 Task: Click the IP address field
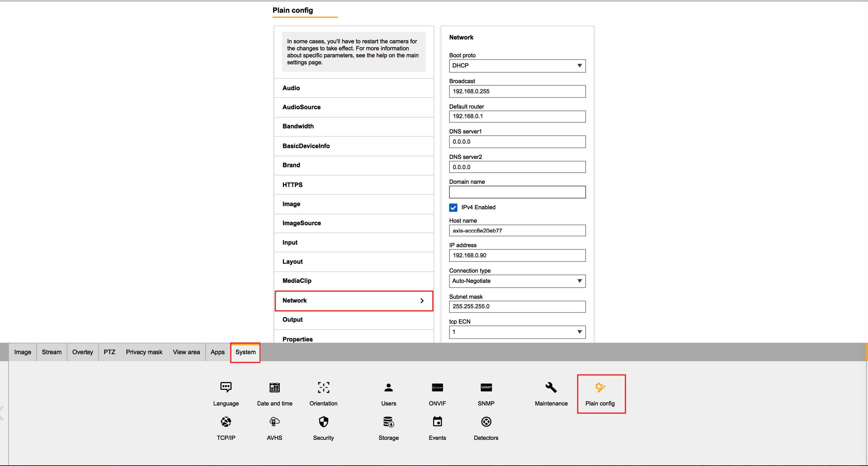point(517,255)
